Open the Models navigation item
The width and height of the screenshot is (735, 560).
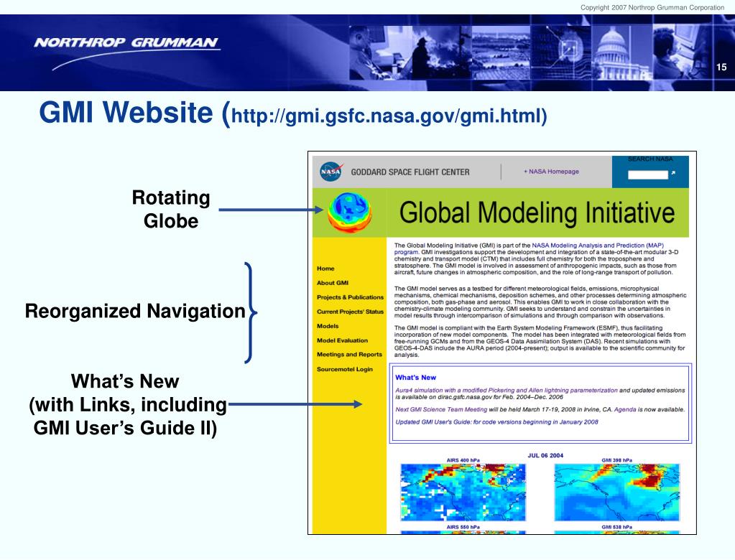click(327, 326)
